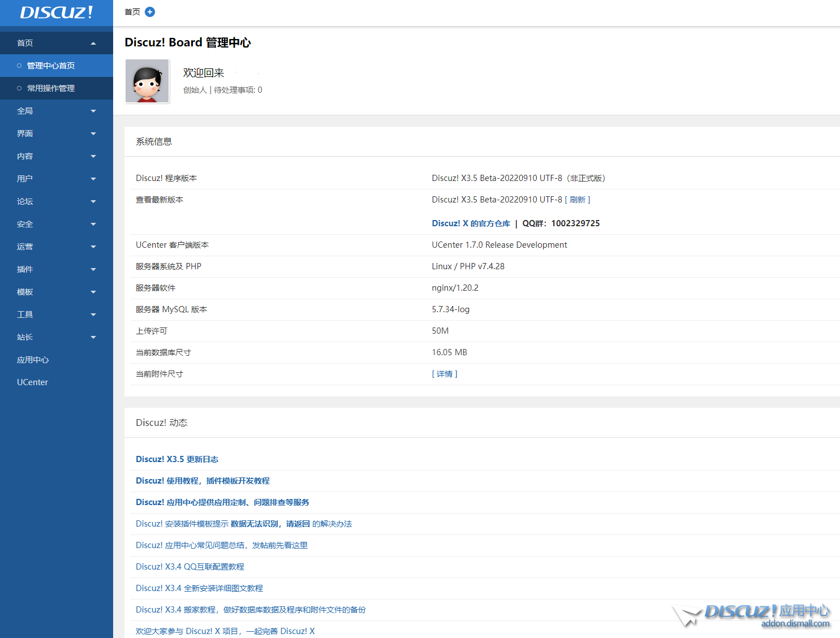
Task: Select the 首页 tab in top bar
Action: coord(132,12)
